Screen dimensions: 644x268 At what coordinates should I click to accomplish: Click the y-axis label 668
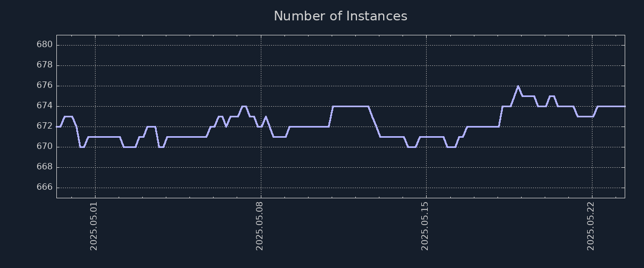coord(45,167)
